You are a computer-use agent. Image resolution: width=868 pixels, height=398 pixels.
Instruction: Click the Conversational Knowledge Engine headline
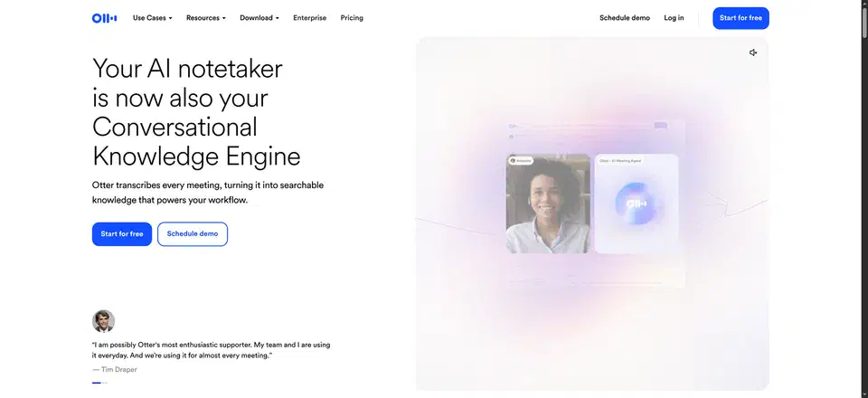click(196, 112)
